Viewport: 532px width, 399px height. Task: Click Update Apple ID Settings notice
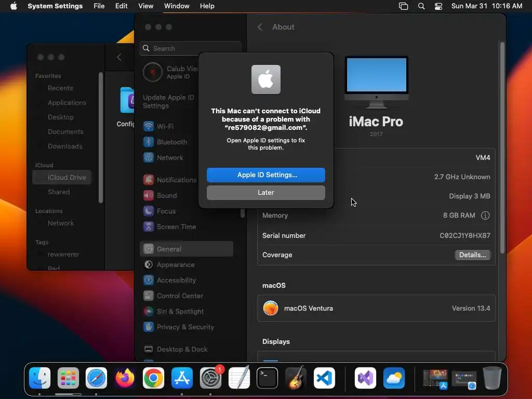(x=168, y=101)
